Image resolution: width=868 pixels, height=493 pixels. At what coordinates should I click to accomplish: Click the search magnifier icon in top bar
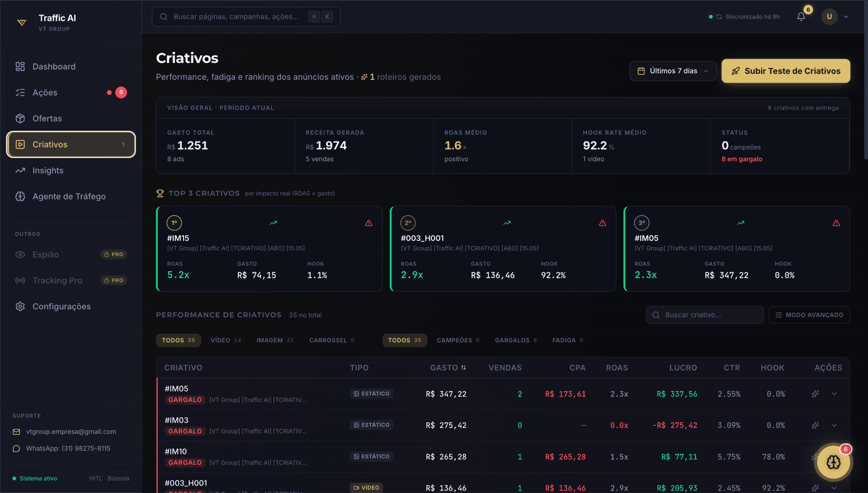point(163,17)
